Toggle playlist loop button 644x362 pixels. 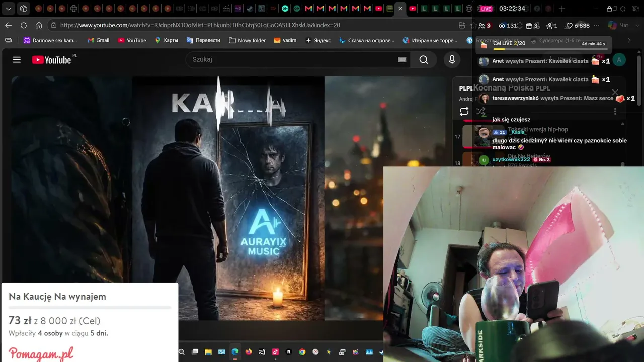point(464,112)
